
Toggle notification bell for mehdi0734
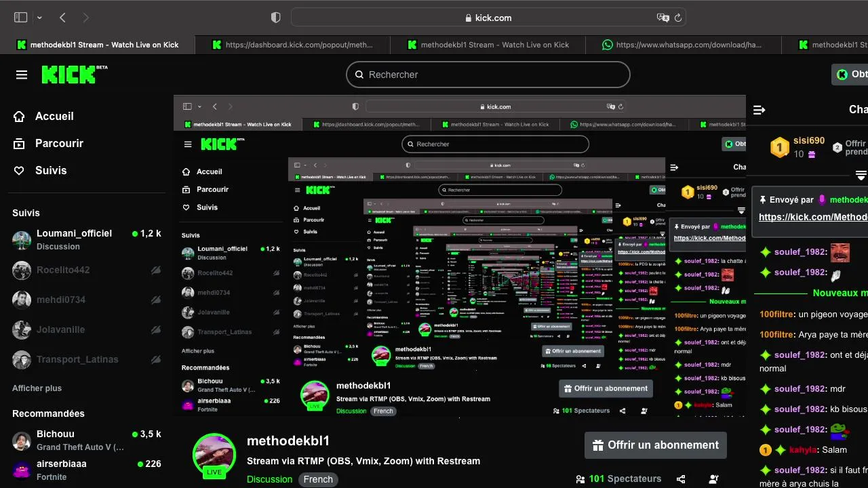(x=156, y=300)
